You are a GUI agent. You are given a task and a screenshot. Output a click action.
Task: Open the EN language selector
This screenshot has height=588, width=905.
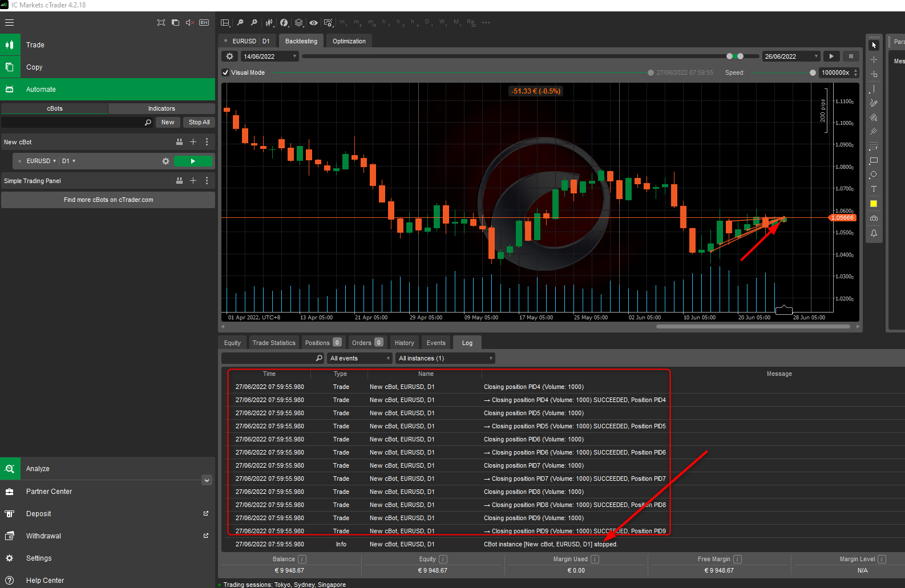pos(204,23)
